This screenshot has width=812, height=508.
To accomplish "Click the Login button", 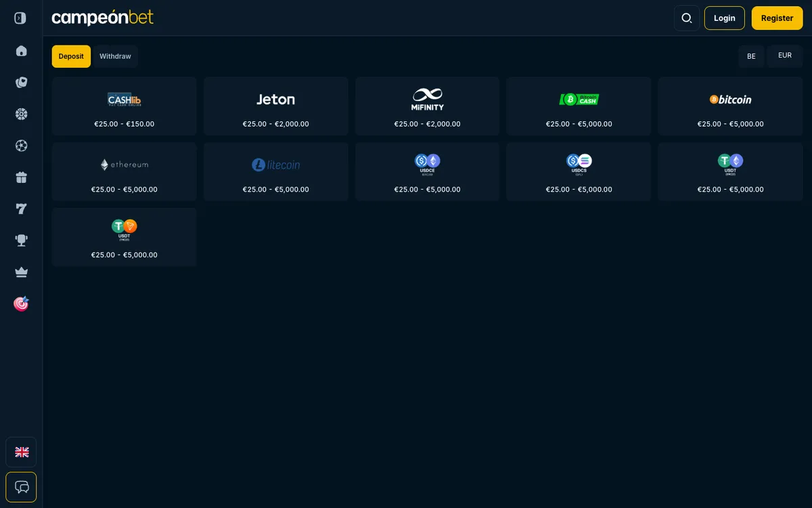I will click(724, 18).
